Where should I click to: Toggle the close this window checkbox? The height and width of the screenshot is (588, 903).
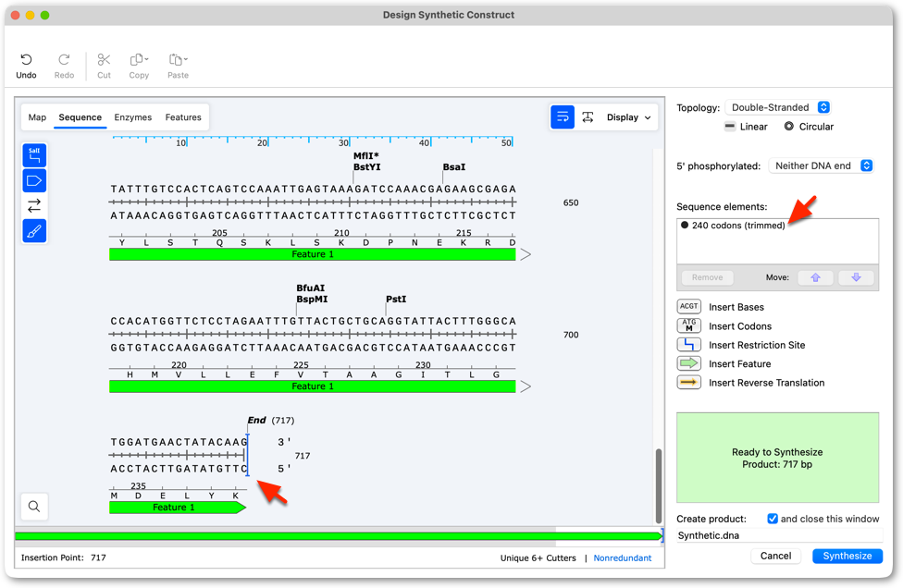pos(773,519)
